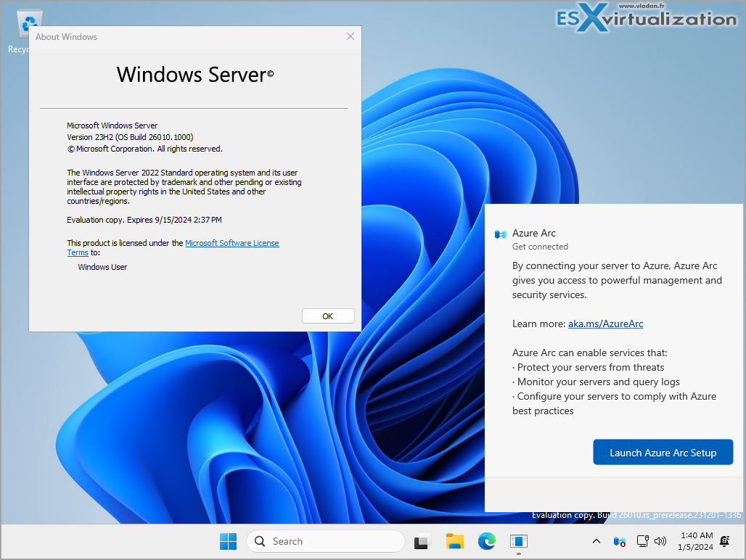Open the Windows Start menu
Screen dimensions: 746x560
coord(229,541)
